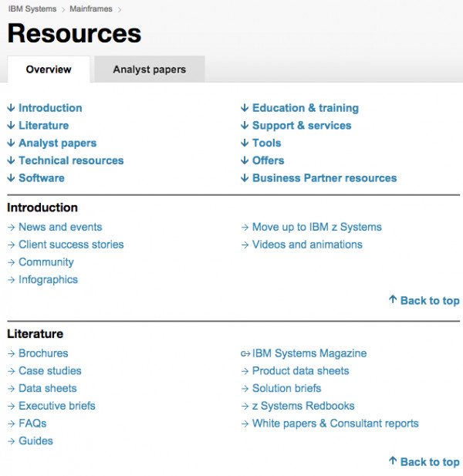Click the arrow icon beside Brochures
The height and width of the screenshot is (476, 463).
12,353
